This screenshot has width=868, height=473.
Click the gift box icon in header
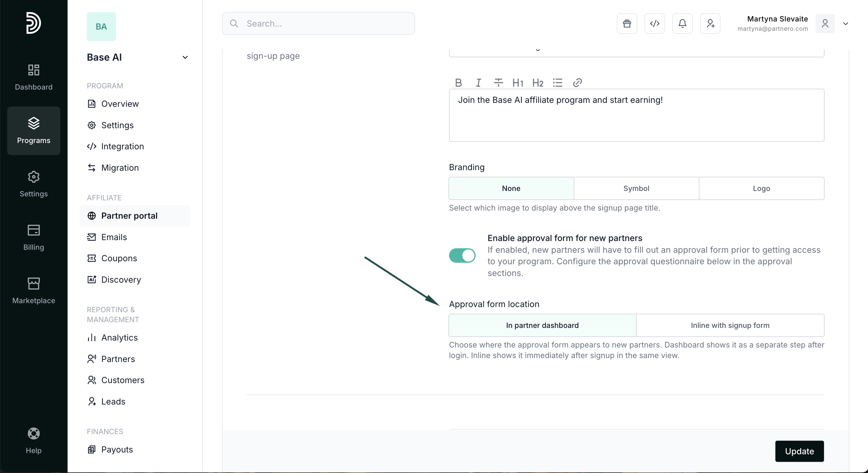627,24
